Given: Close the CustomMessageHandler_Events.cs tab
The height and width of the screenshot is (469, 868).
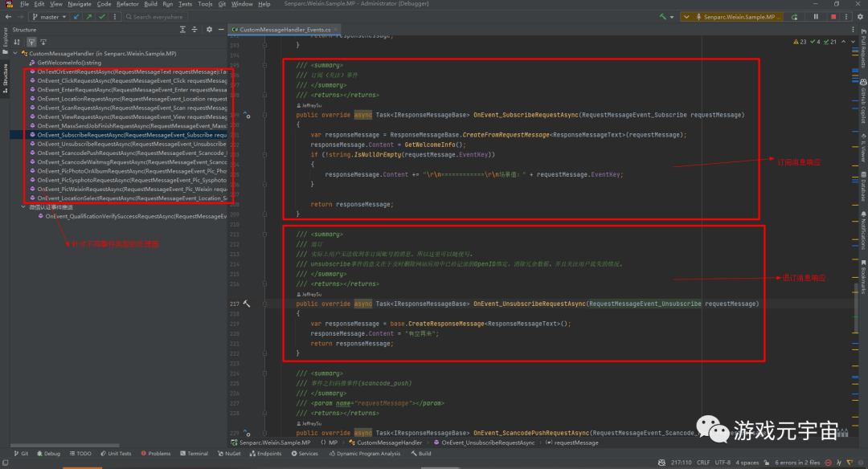Looking at the screenshot, I should (x=336, y=29).
